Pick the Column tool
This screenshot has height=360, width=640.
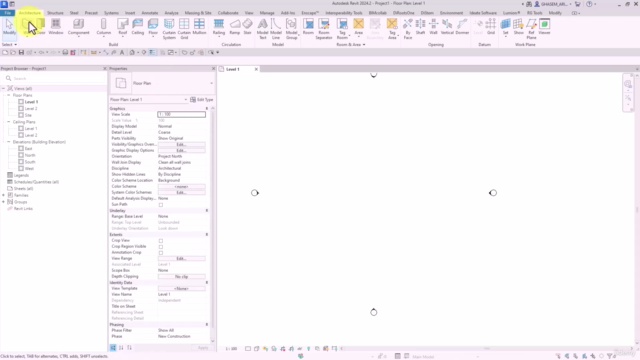(104, 27)
